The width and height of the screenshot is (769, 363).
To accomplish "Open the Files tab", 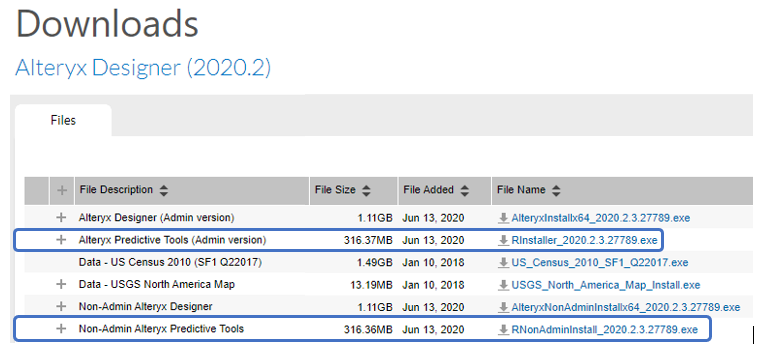I will coord(63,120).
